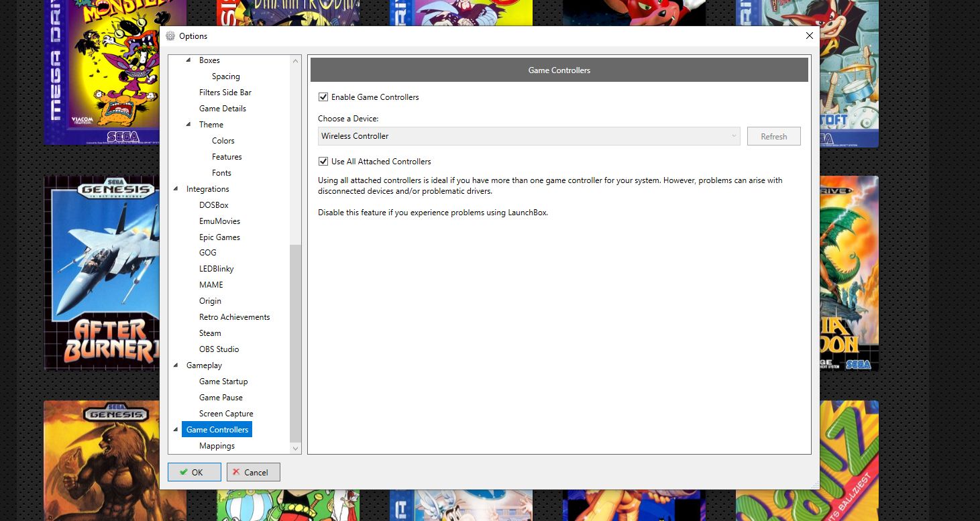Click the tree scrollbar down arrow
This screenshot has width=980, height=521.
pos(296,448)
